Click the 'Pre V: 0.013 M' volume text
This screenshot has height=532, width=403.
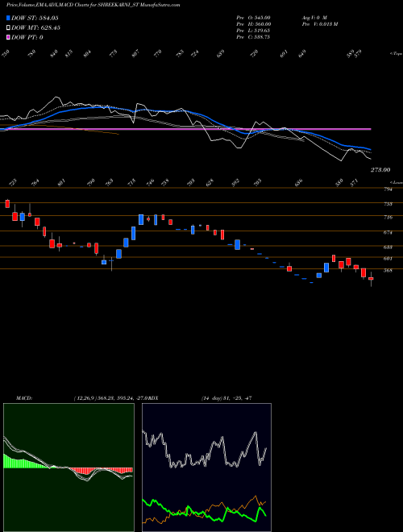[x=319, y=24]
